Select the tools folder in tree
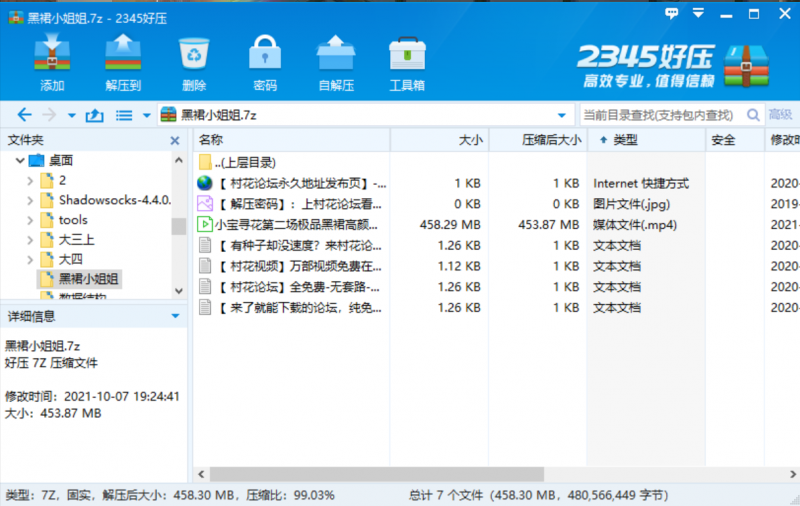Viewport: 800px width, 506px height. coord(73,220)
